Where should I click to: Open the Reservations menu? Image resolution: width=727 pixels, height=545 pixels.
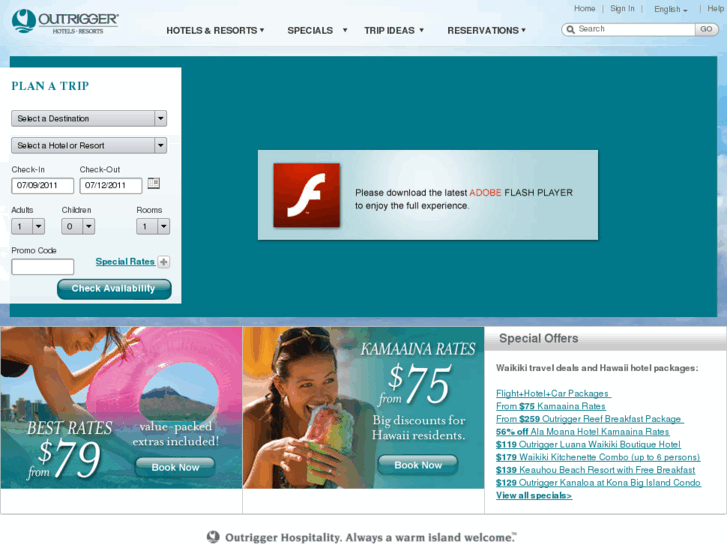486,31
